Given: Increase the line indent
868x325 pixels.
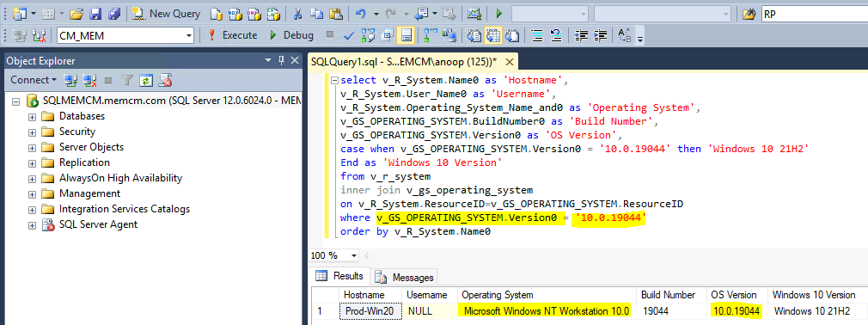Looking at the screenshot, I should (x=600, y=35).
